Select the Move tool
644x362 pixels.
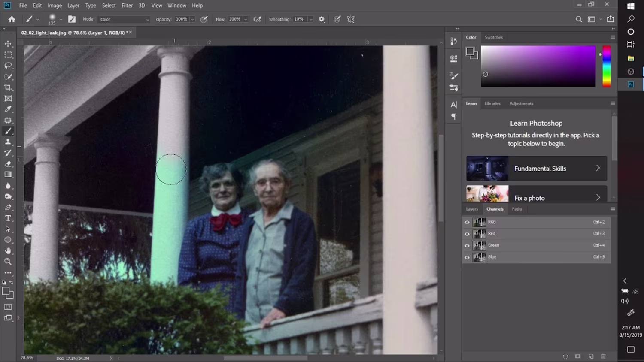click(x=8, y=44)
